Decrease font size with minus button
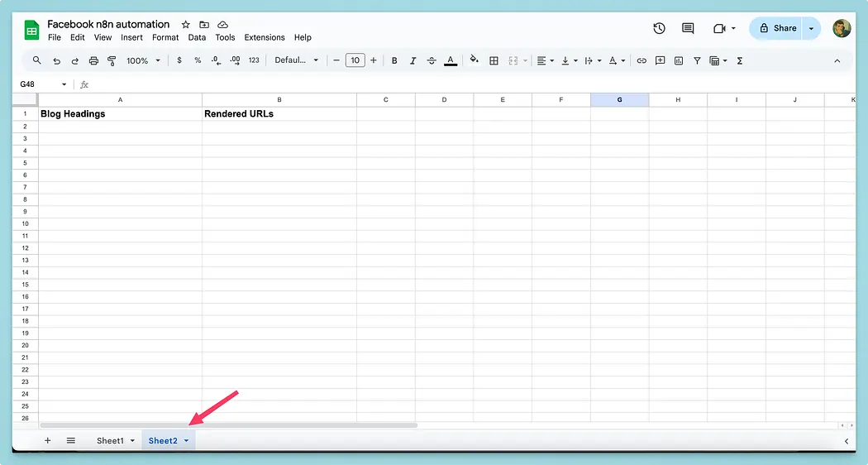The image size is (868, 465). (336, 60)
